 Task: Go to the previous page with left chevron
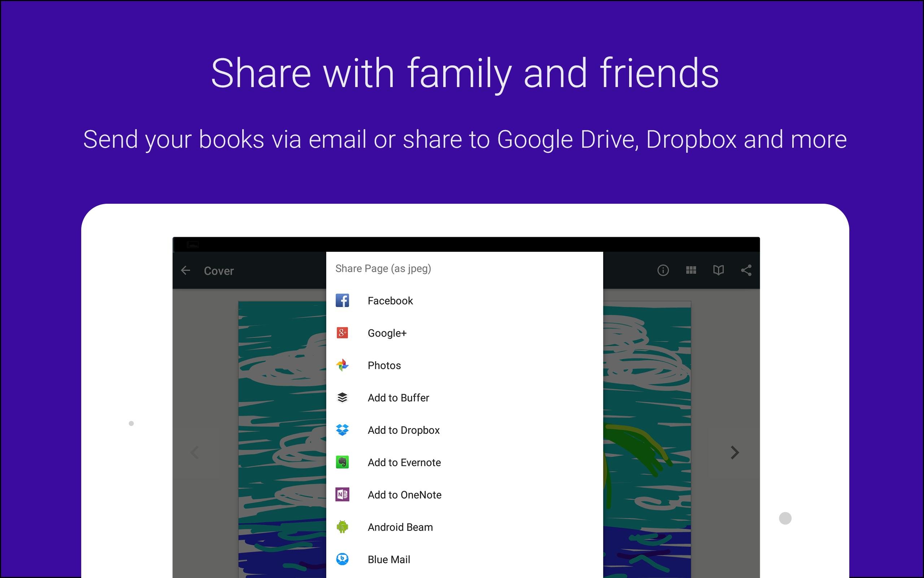coord(195,453)
